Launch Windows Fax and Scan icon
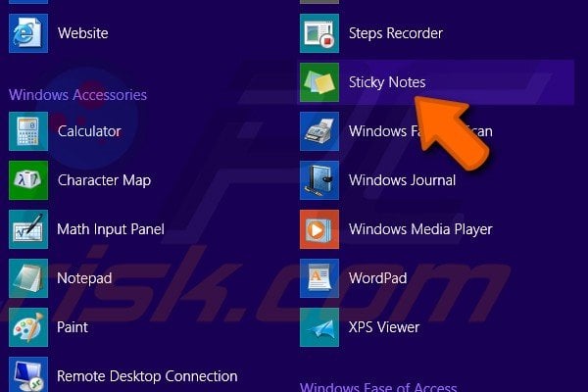 (x=319, y=131)
